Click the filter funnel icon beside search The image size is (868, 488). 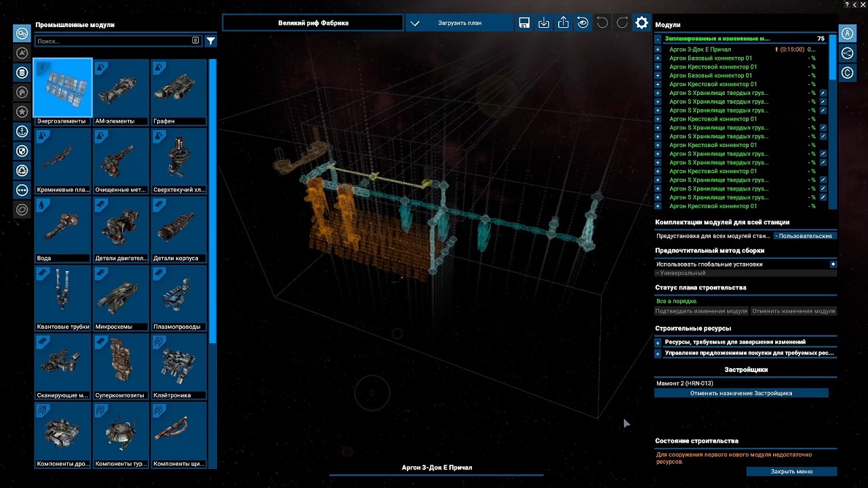coord(211,41)
